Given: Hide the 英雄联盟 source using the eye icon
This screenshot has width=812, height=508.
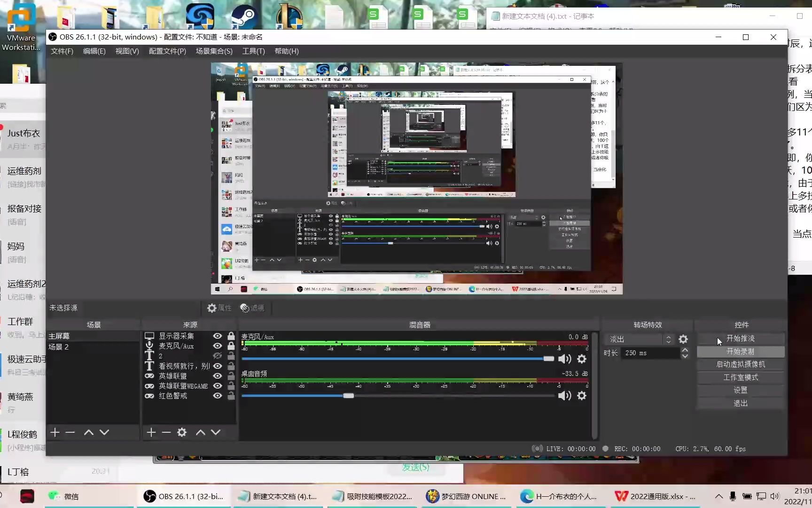Looking at the screenshot, I should click(218, 376).
